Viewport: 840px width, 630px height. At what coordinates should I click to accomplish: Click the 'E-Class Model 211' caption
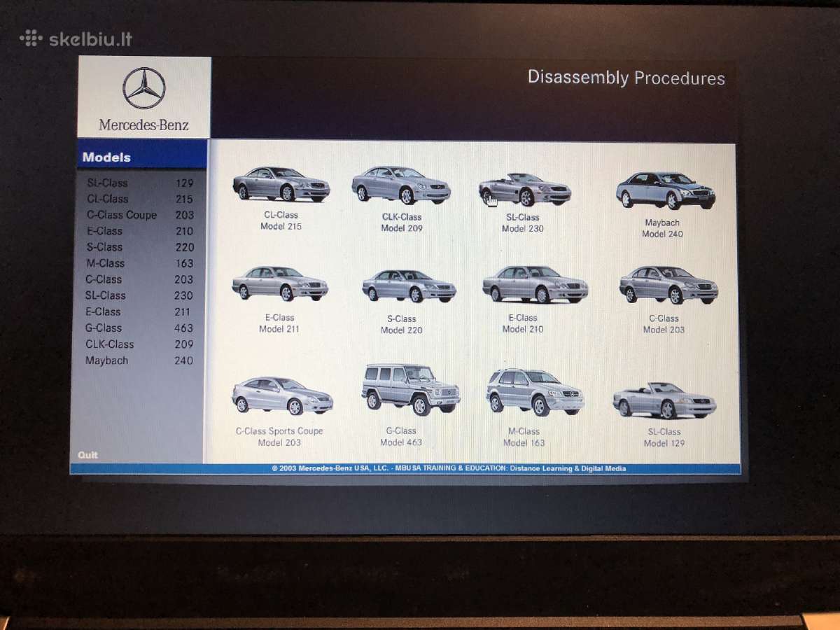click(x=281, y=323)
